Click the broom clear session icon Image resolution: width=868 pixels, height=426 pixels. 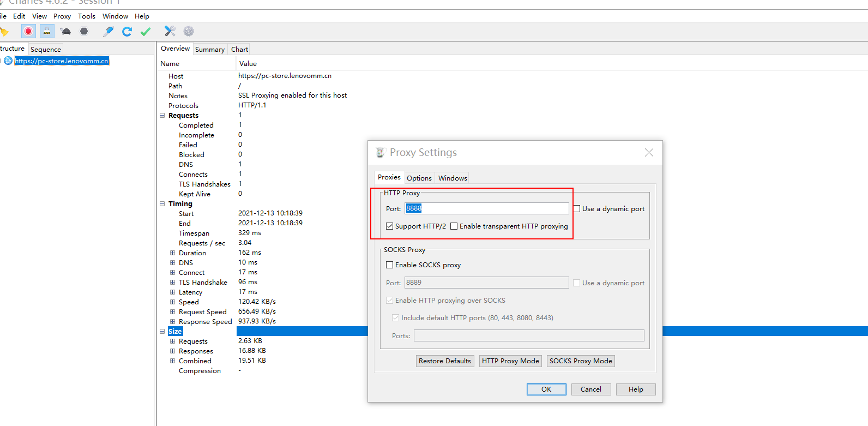(x=4, y=32)
